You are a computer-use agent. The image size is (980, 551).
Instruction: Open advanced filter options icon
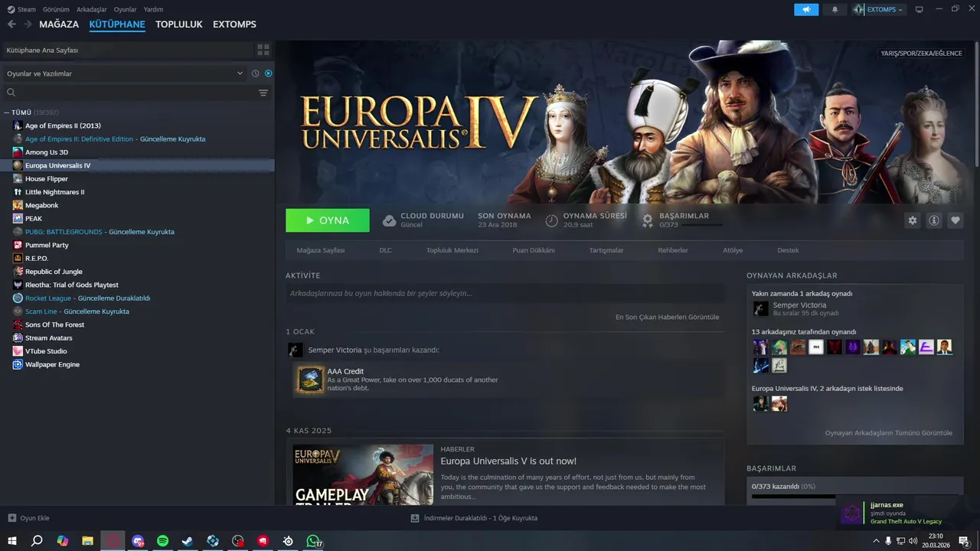tap(263, 93)
